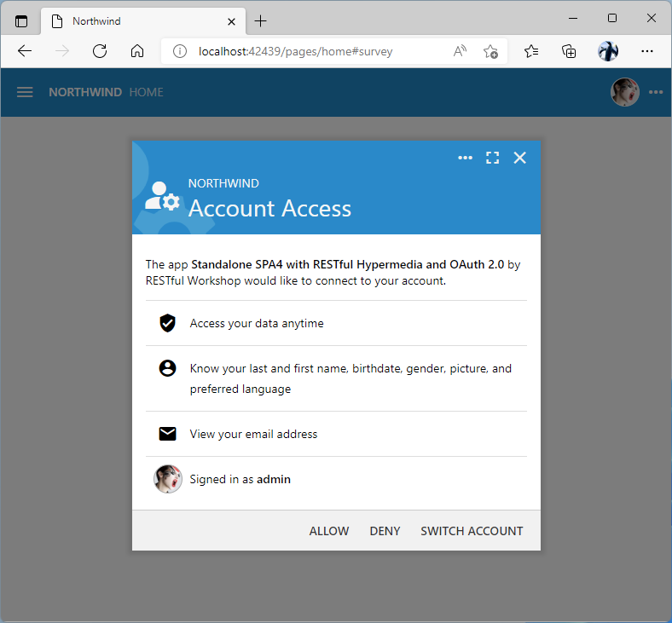Screen dimensions: 672x623
Task: Open a new browser tab
Action: 261,20
